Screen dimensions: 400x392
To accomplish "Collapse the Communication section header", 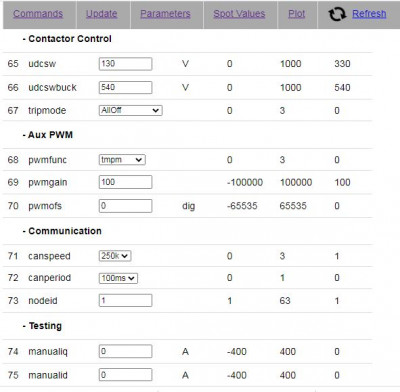I will pos(62,231).
